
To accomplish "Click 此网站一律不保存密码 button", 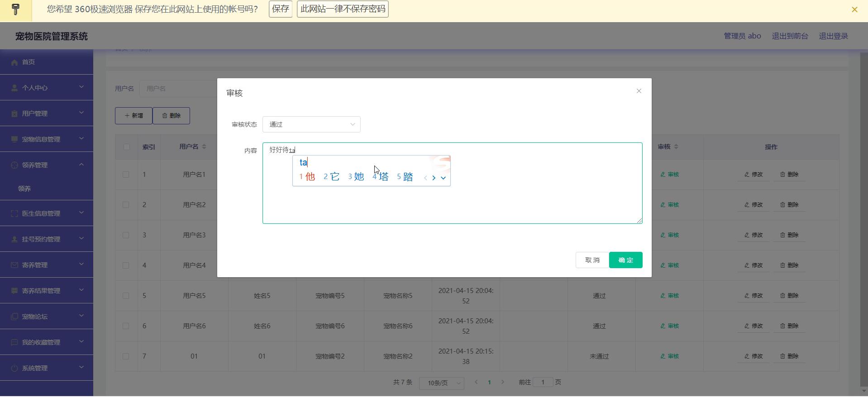I will 343,9.
